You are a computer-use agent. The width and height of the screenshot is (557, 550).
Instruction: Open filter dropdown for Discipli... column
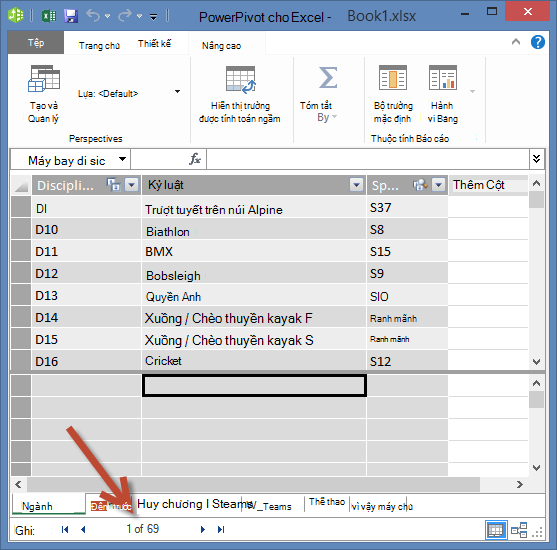click(132, 185)
